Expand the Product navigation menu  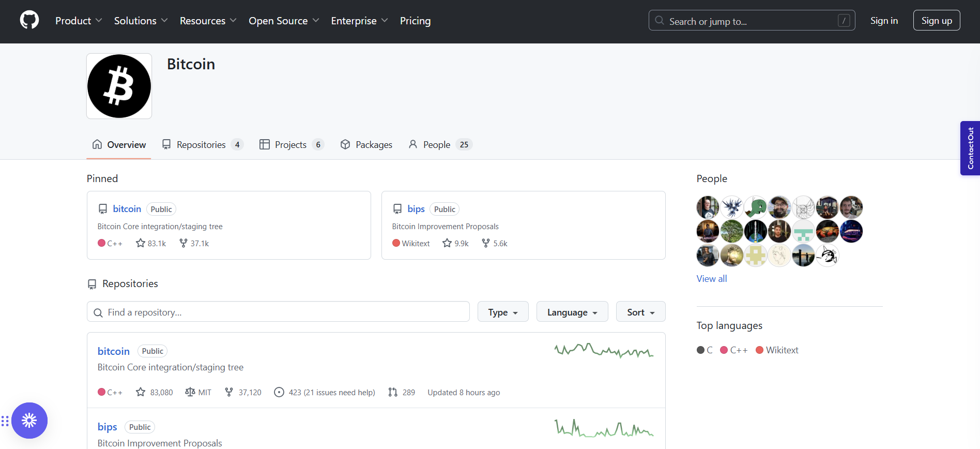click(x=78, y=21)
